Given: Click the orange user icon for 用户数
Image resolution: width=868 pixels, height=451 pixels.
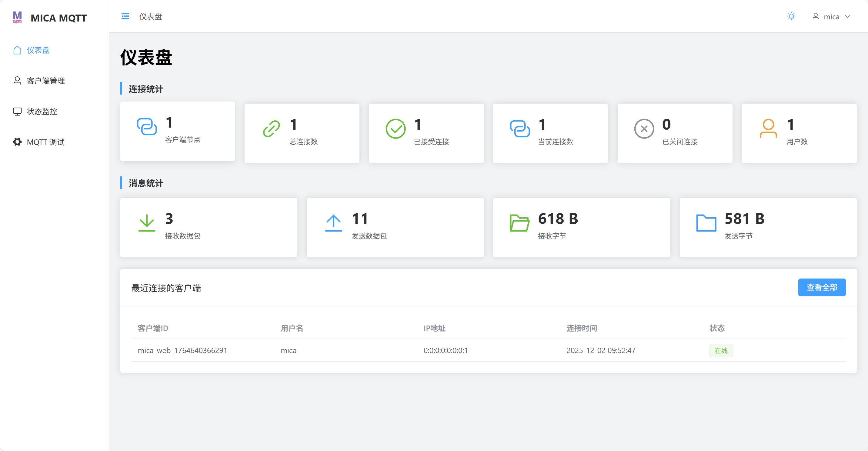Looking at the screenshot, I should [768, 129].
